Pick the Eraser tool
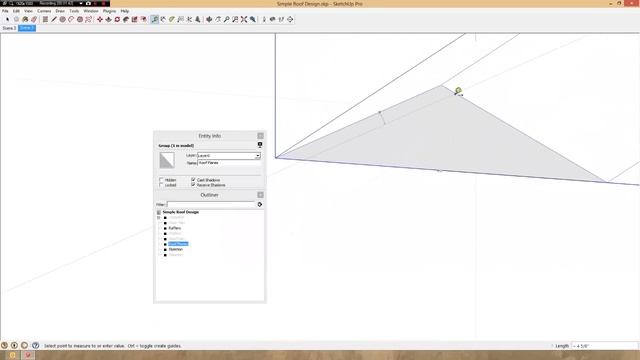Image resolution: width=640 pixels, height=360 pixels. 34,19
